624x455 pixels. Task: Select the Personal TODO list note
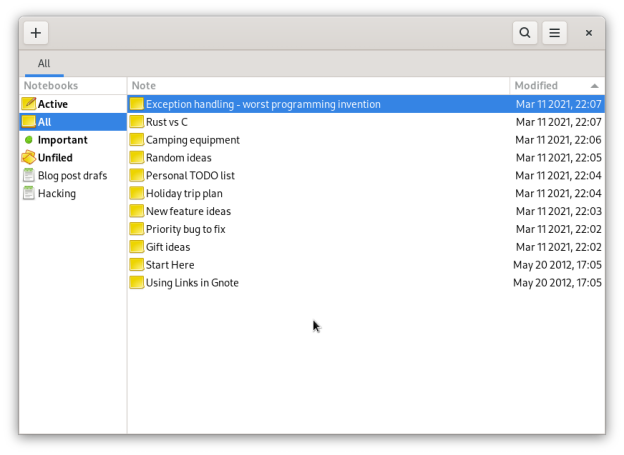coord(190,176)
